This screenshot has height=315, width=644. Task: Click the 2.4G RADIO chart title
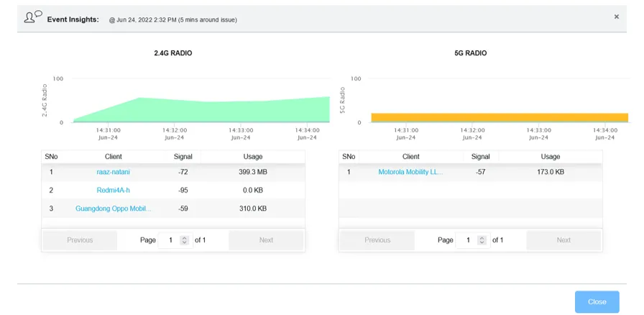pos(173,53)
